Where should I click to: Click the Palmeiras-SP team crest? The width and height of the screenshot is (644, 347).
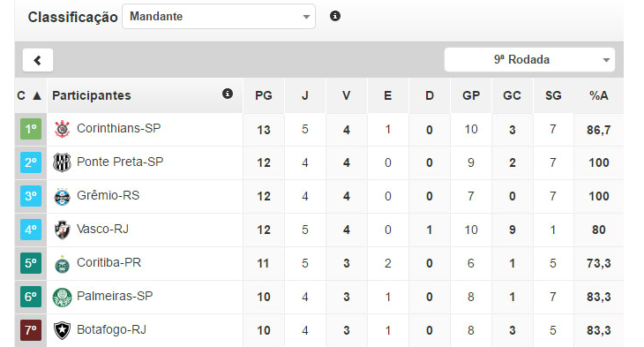coord(62,298)
